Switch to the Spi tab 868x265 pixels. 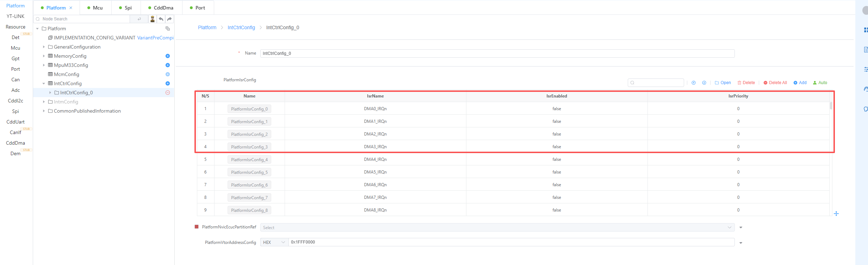tap(126, 8)
